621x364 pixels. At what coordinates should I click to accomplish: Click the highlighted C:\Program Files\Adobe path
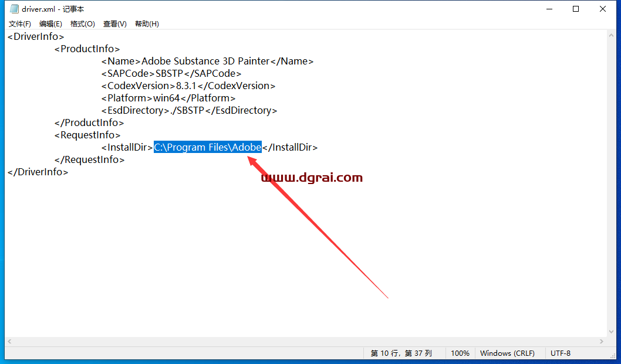click(208, 147)
